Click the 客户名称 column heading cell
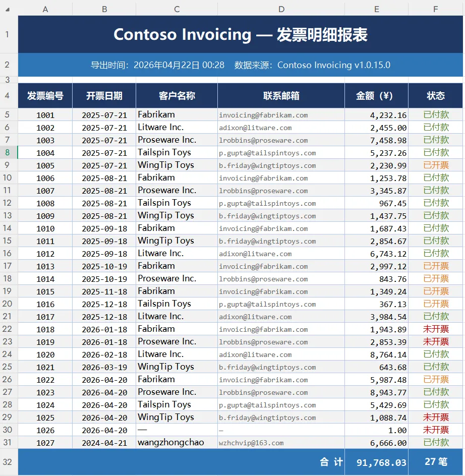 tap(177, 96)
